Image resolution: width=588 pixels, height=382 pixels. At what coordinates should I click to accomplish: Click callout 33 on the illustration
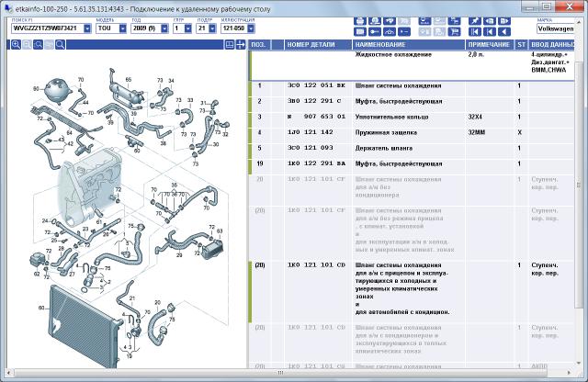pyautogui.click(x=190, y=100)
